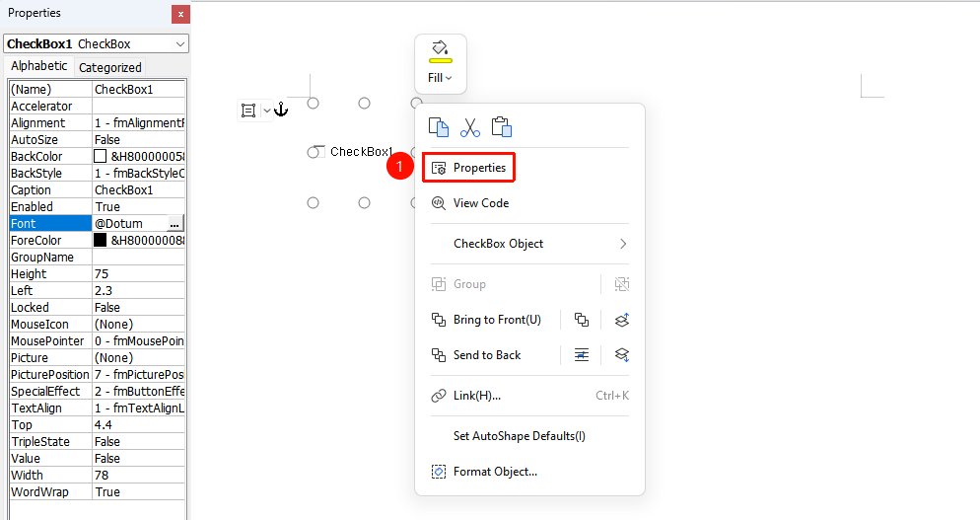Open the CheckBox1 object dropdown
This screenshot has width=980, height=520.
click(180, 43)
